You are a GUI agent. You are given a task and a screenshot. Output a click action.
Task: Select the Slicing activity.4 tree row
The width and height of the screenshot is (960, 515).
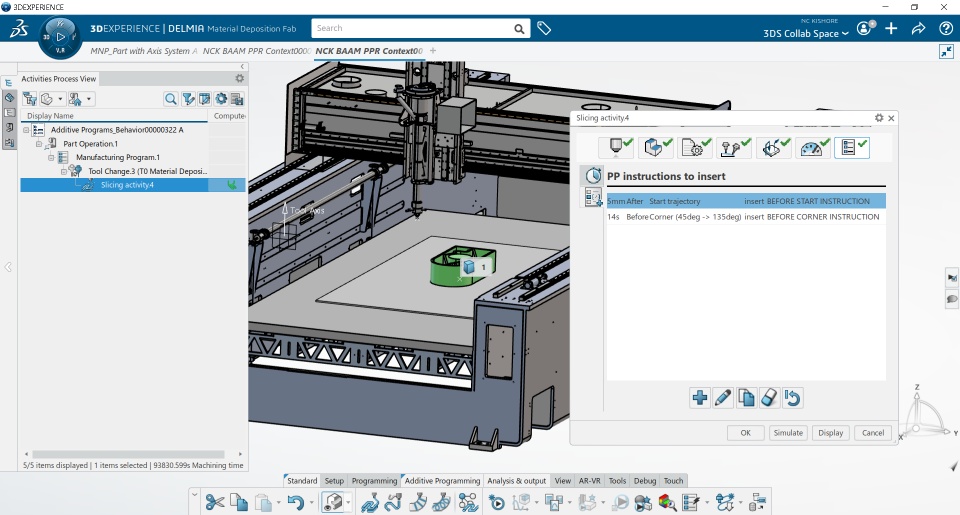133,185
